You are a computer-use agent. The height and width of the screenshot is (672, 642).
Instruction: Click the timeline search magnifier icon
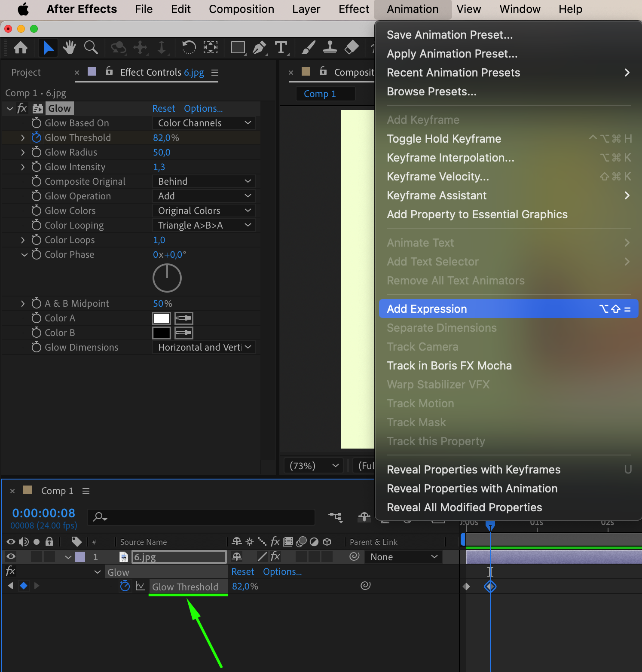100,517
